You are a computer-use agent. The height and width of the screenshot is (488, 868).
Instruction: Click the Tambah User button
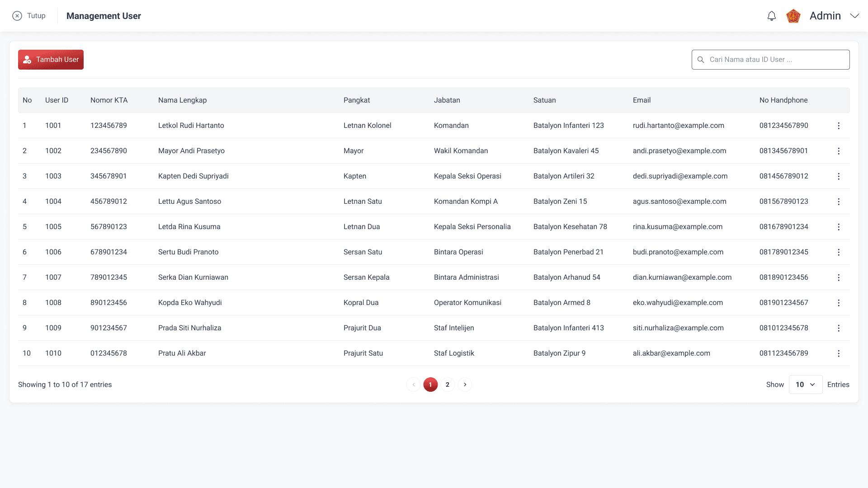pyautogui.click(x=51, y=60)
